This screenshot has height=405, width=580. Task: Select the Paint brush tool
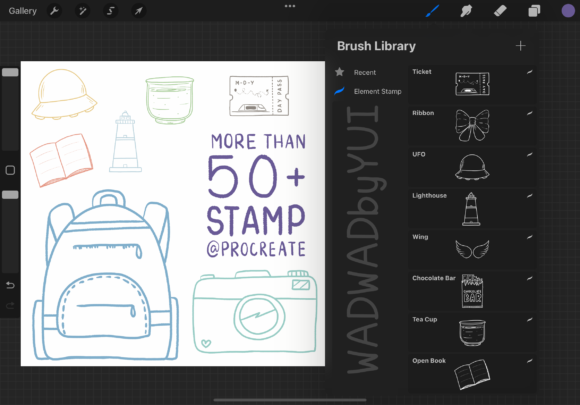432,11
